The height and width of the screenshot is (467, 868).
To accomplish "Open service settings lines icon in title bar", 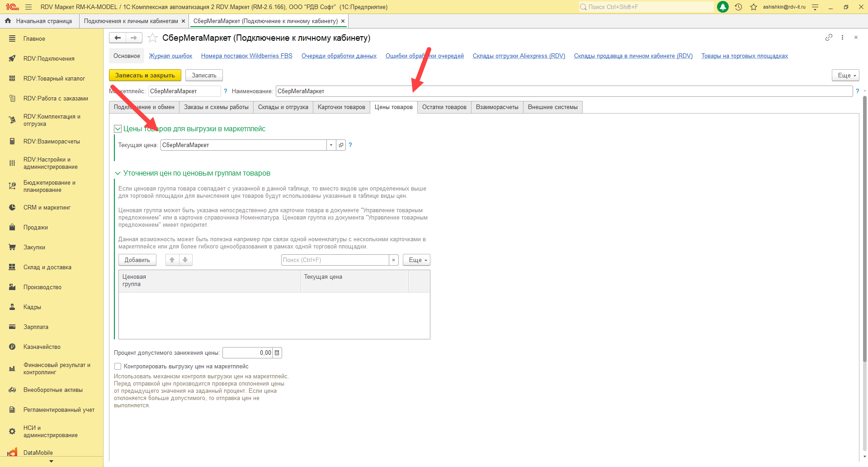I will 815,7.
